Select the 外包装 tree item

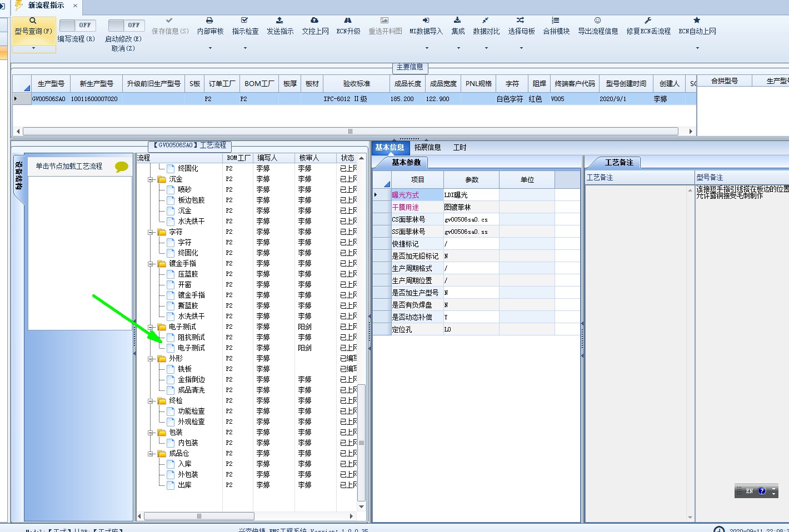[188, 475]
